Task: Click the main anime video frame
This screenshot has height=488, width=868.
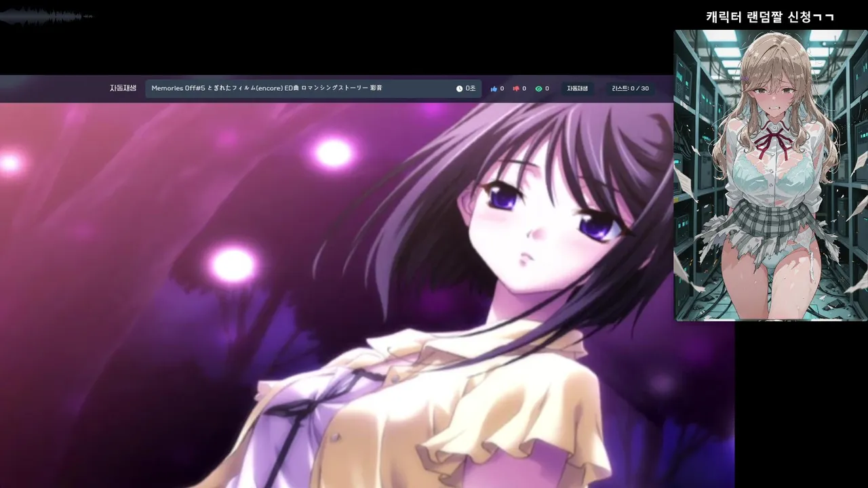Action: point(367,296)
